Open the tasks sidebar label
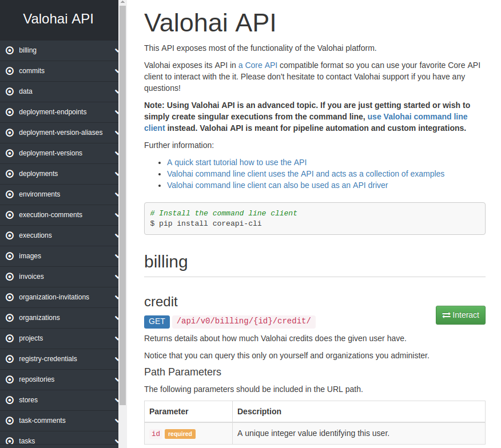The image size is (501, 448). click(x=27, y=441)
